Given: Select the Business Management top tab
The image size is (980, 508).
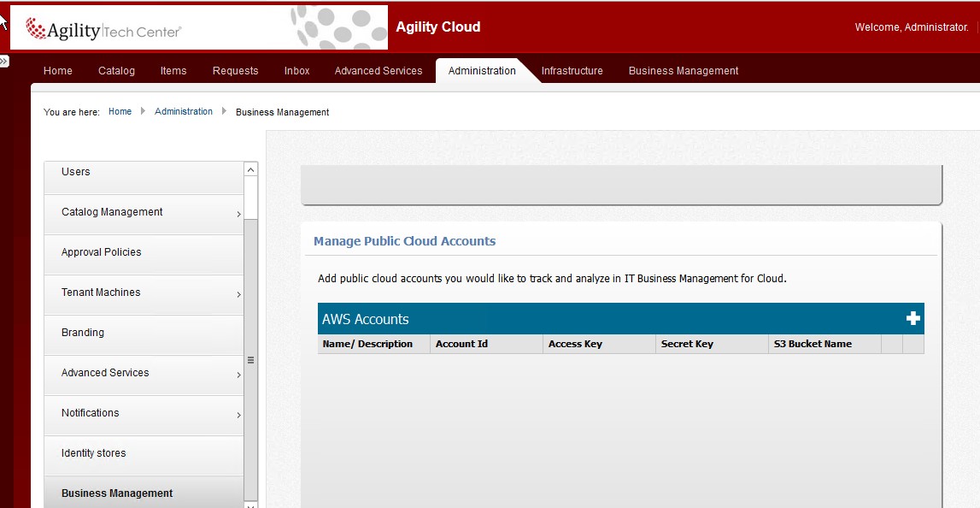Looking at the screenshot, I should pos(683,71).
